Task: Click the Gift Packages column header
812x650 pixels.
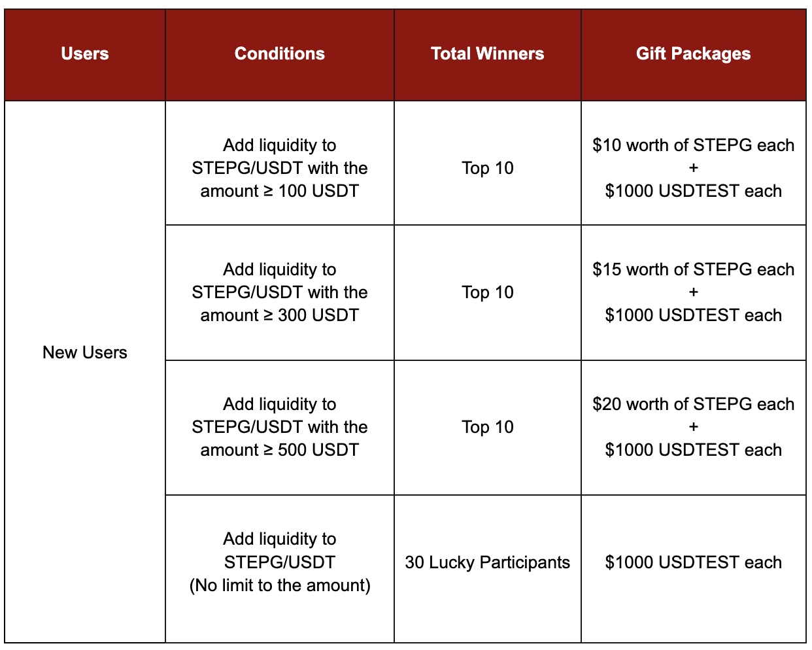Action: tap(694, 54)
